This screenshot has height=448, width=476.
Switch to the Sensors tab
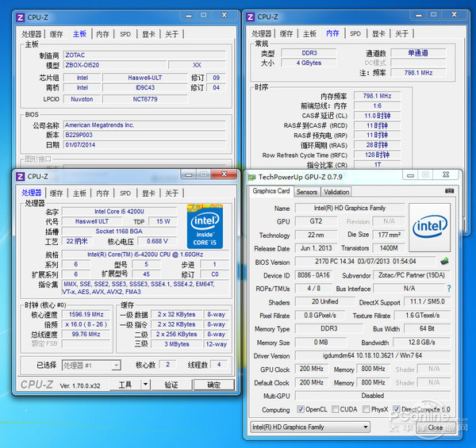point(307,192)
